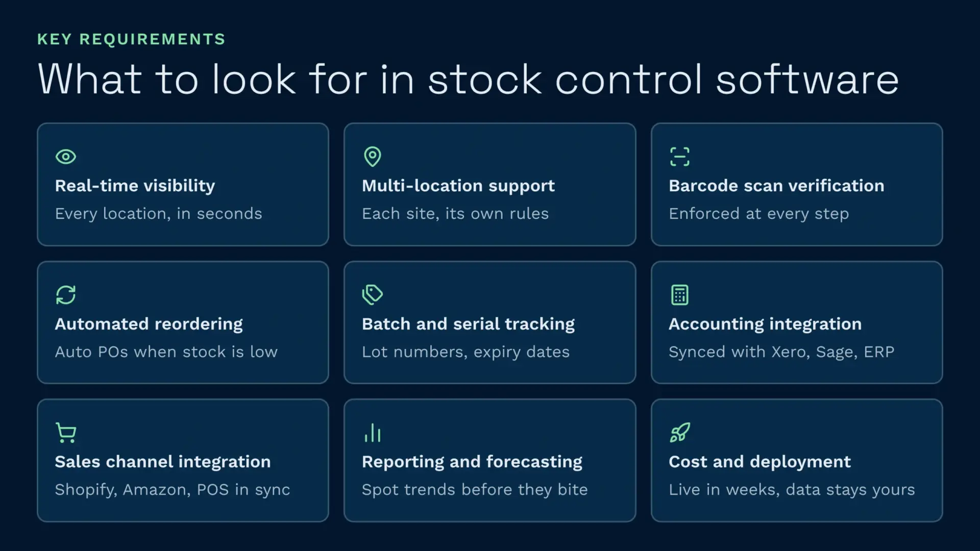Click the map pin Multi-location icon

[373, 157]
